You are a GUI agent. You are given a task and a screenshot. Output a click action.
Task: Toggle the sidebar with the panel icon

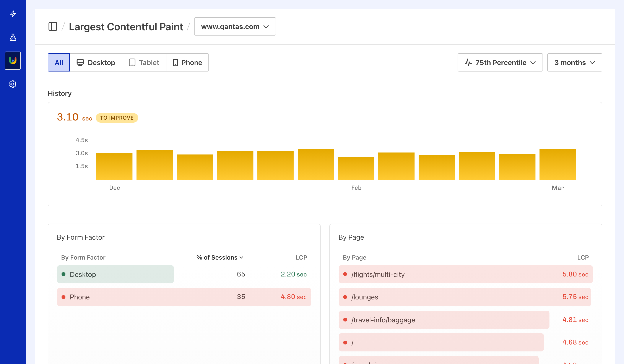[x=53, y=26]
